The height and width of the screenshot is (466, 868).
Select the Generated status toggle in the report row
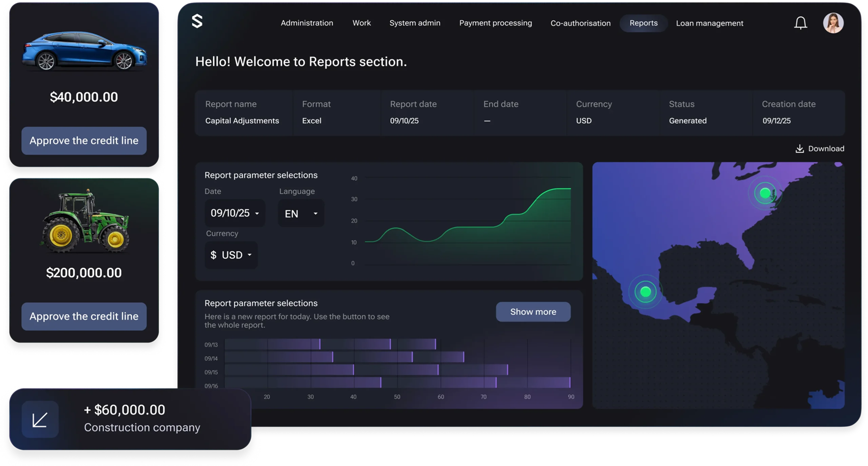click(687, 121)
